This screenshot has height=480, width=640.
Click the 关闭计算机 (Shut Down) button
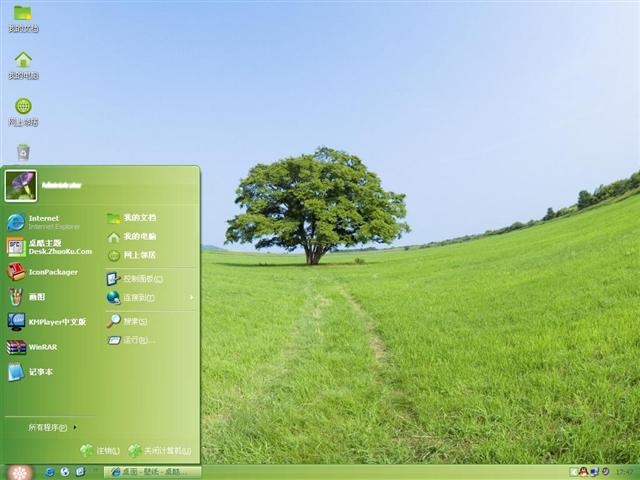point(160,451)
